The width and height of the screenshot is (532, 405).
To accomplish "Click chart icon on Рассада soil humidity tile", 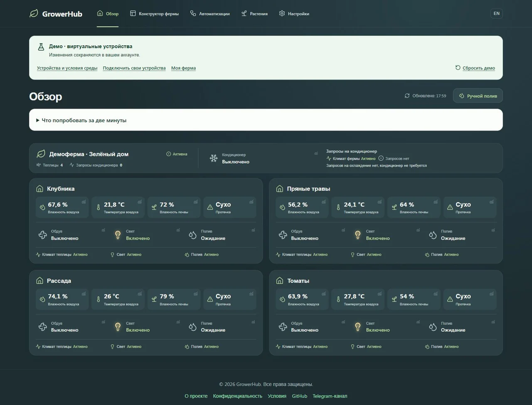I will pos(196,294).
